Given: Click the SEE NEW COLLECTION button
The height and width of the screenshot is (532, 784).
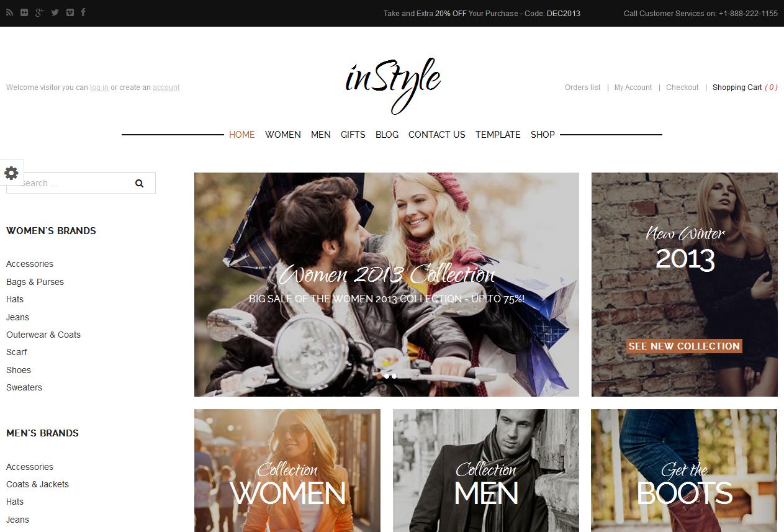Looking at the screenshot, I should point(684,346).
